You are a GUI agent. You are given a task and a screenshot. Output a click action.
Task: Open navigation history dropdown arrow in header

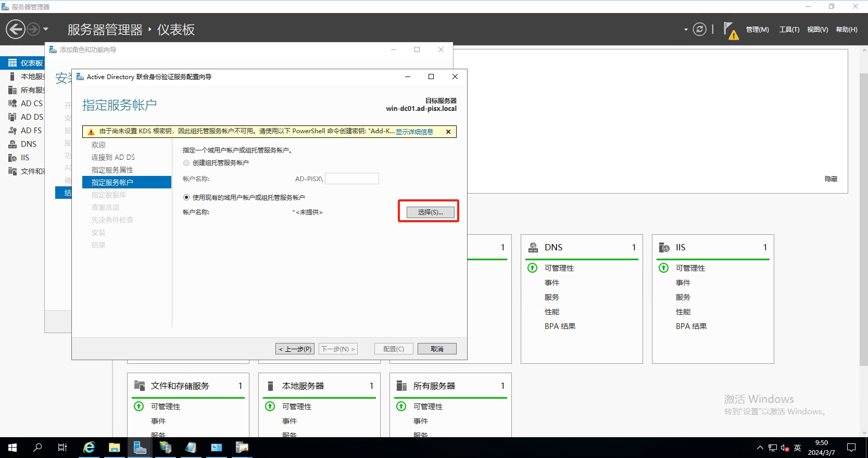point(46,29)
